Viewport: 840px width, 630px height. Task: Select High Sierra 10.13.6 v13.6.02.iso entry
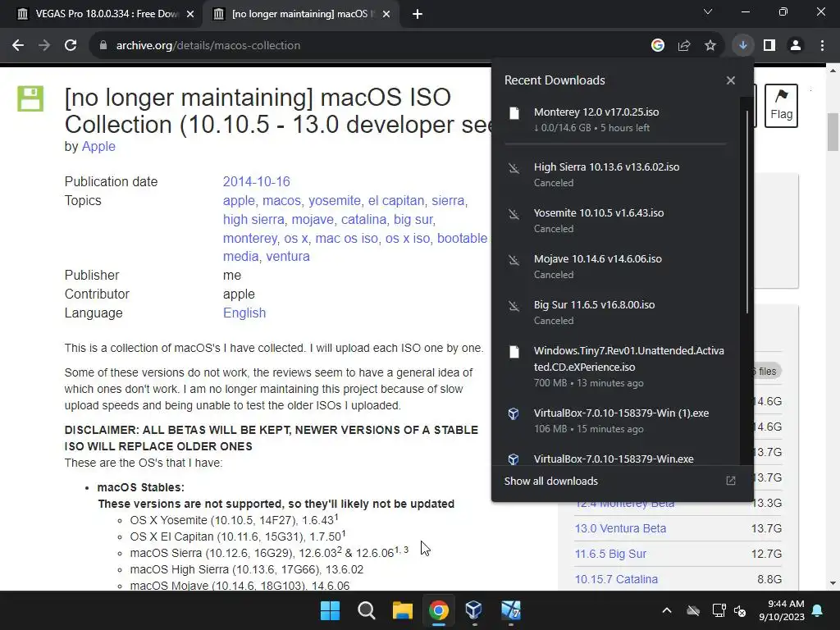pyautogui.click(x=615, y=175)
